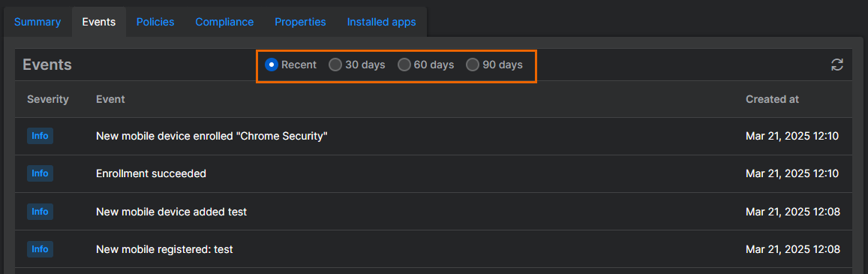Click Info badge for device added test
The height and width of the screenshot is (274, 868).
click(x=40, y=212)
